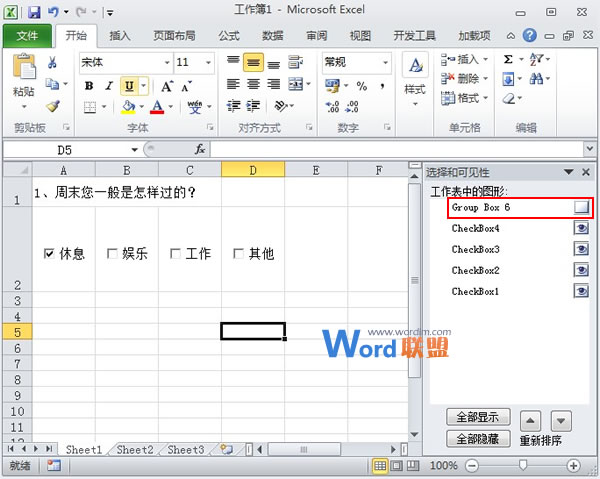The image size is (600, 479).
Task: Open the font name dropdown (宋体)
Action: pyautogui.click(x=166, y=62)
